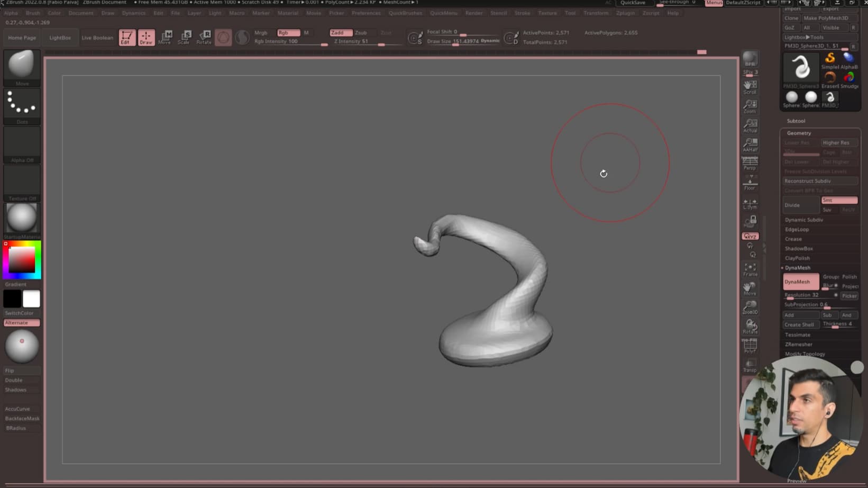
Task: Click the QuickSave button
Action: coord(633,3)
